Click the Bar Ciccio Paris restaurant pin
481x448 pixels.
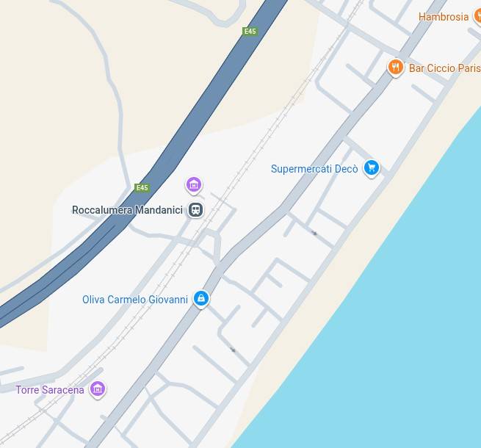point(395,68)
